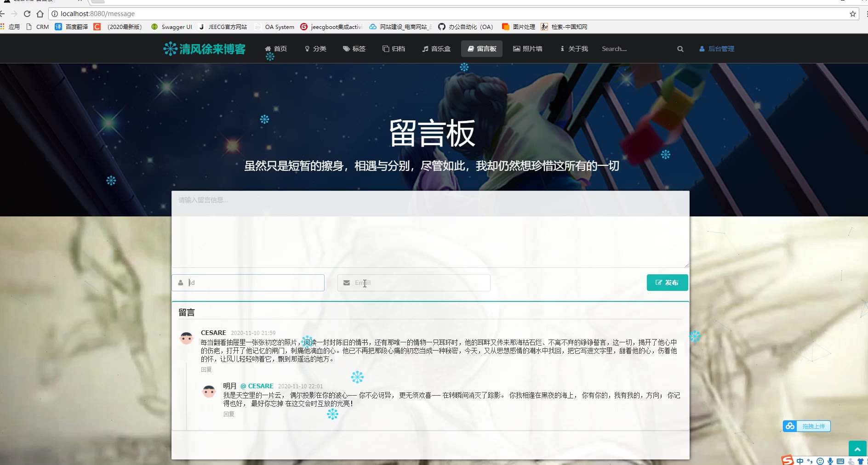Viewport: 868px width, 465px height.
Task: Reply to CESARE's comment via 回复
Action: (206, 369)
